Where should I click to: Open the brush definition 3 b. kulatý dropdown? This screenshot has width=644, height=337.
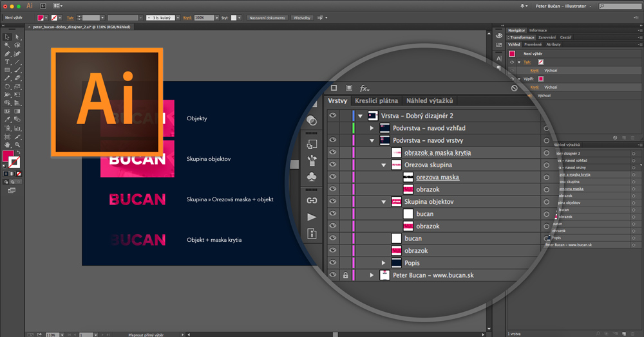pos(178,17)
